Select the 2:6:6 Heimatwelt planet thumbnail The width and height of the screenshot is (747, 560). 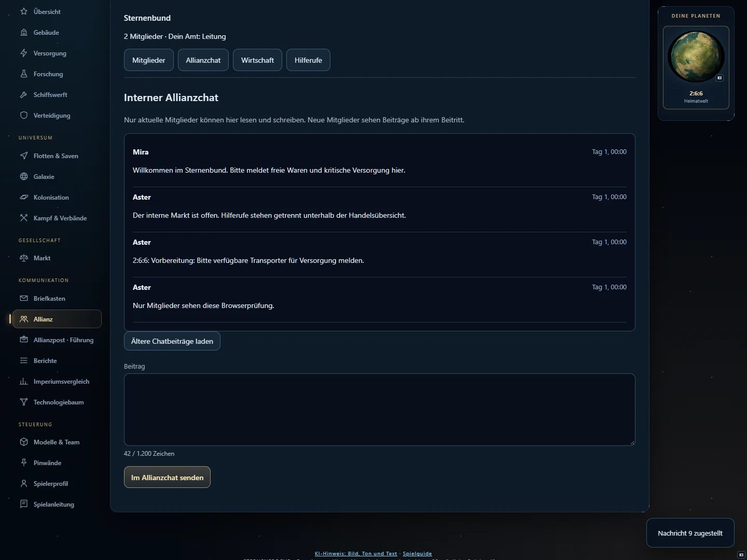click(696, 67)
